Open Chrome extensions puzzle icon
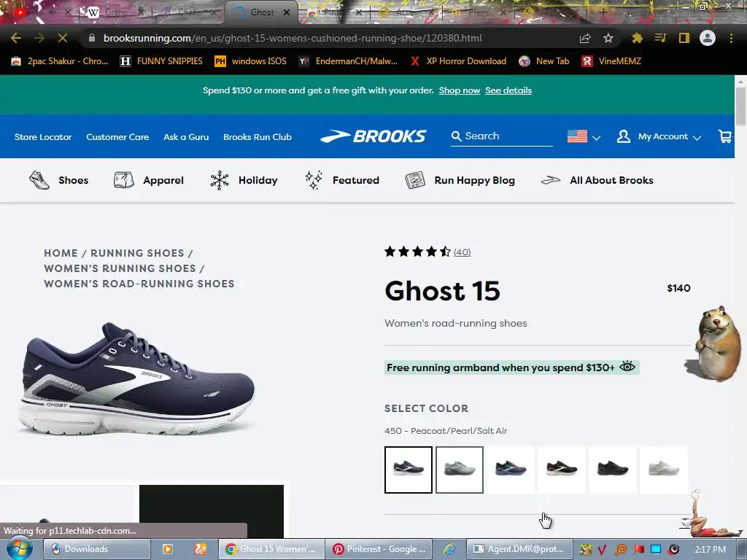Viewport: 747px width, 560px height. (637, 38)
